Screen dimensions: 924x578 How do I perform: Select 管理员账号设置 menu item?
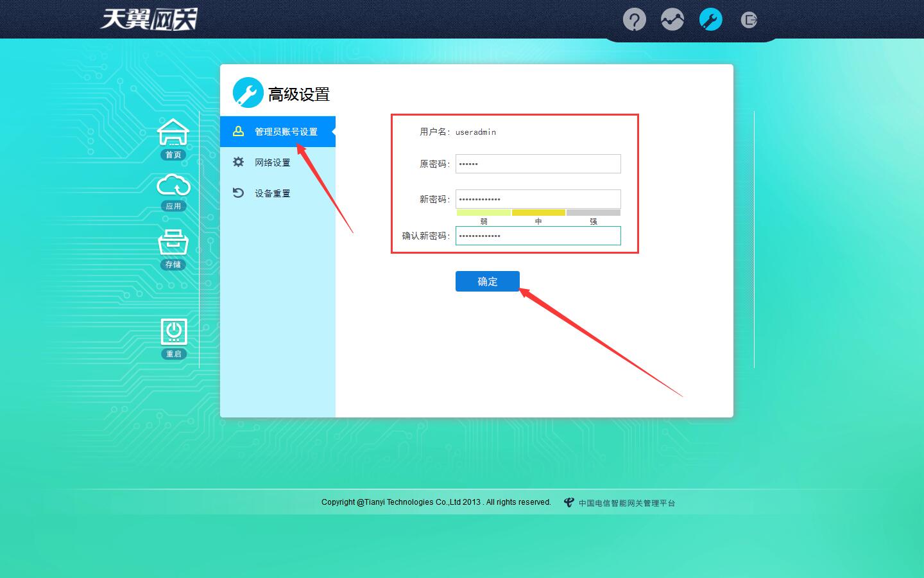coord(278,132)
